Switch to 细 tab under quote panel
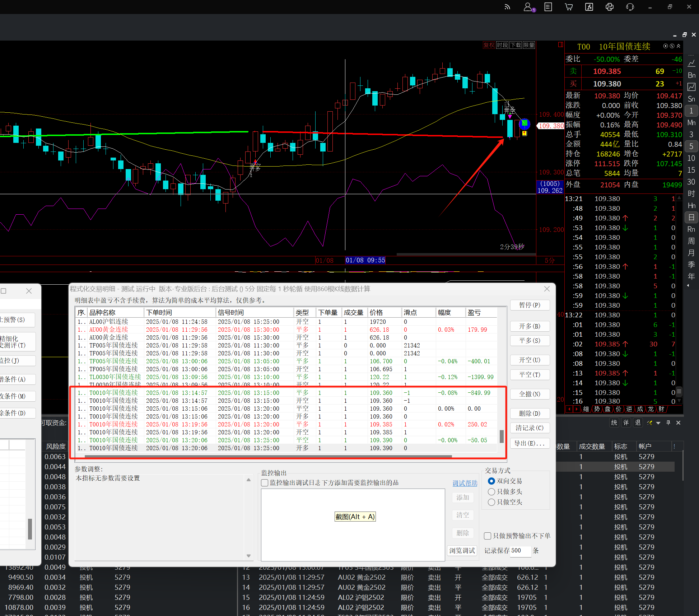The image size is (699, 616). pos(586,409)
